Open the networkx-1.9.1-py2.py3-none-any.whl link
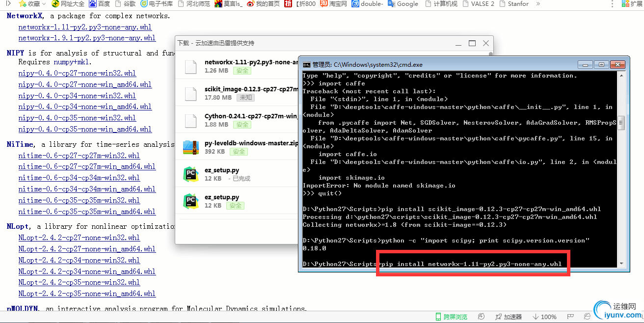Screen dimensions: 644x323 (87, 38)
